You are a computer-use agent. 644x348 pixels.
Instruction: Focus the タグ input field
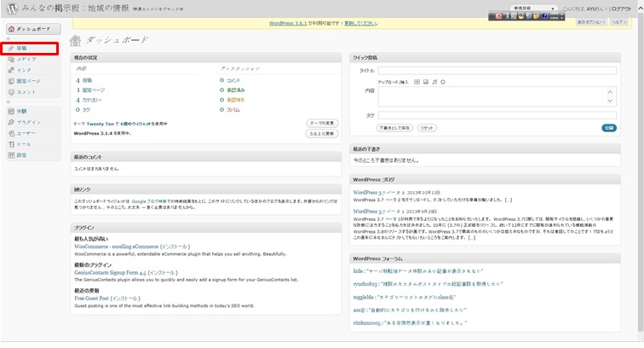tap(497, 116)
